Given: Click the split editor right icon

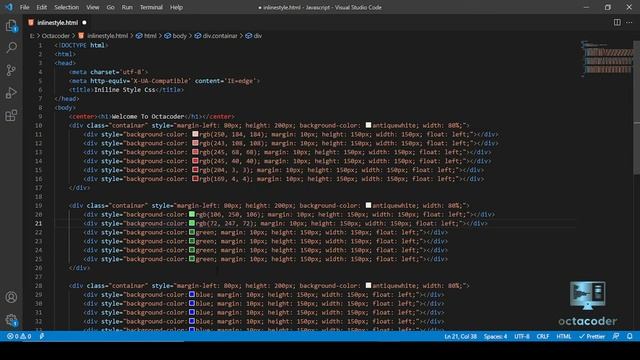Looking at the screenshot, I should (x=617, y=22).
